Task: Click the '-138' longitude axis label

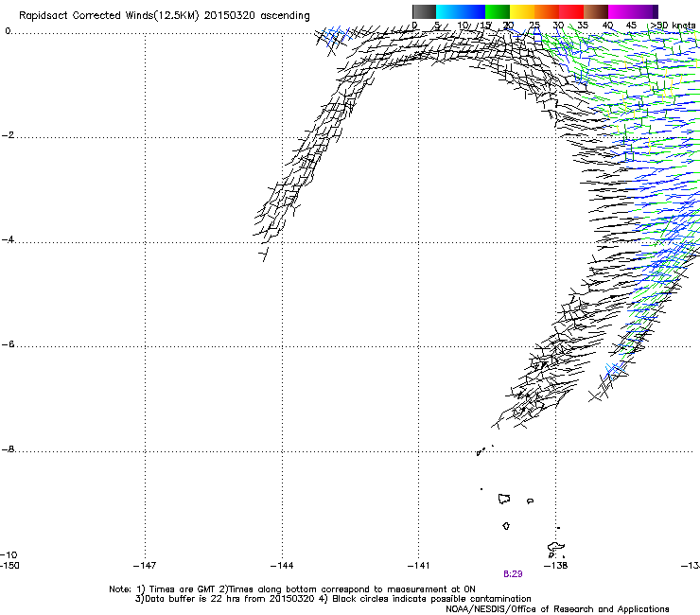Action: tap(556, 566)
